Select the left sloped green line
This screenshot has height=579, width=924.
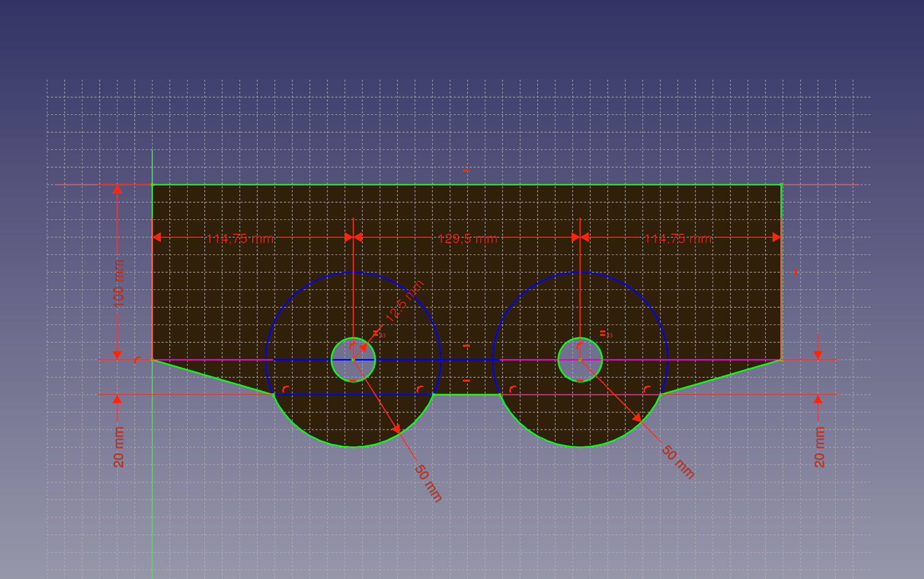213,377
